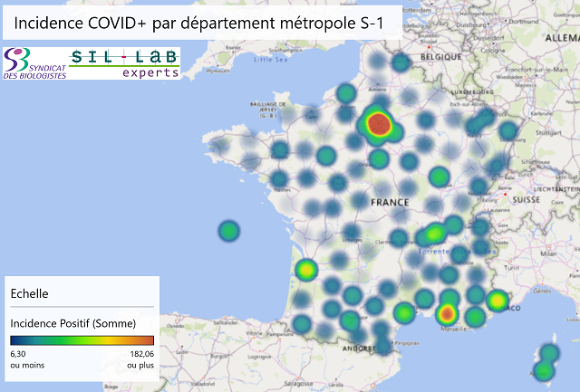Click the southern Corsica heat spot

click(543, 370)
